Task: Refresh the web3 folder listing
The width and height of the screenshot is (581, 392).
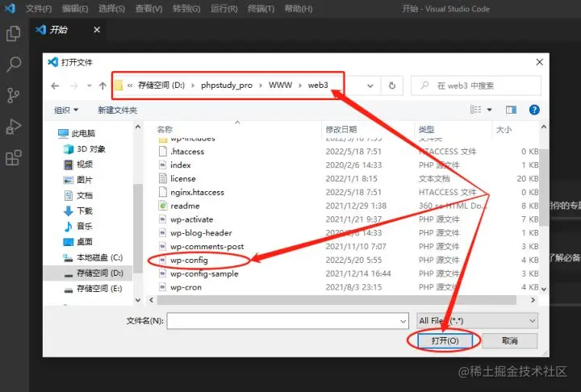Action: (x=392, y=85)
